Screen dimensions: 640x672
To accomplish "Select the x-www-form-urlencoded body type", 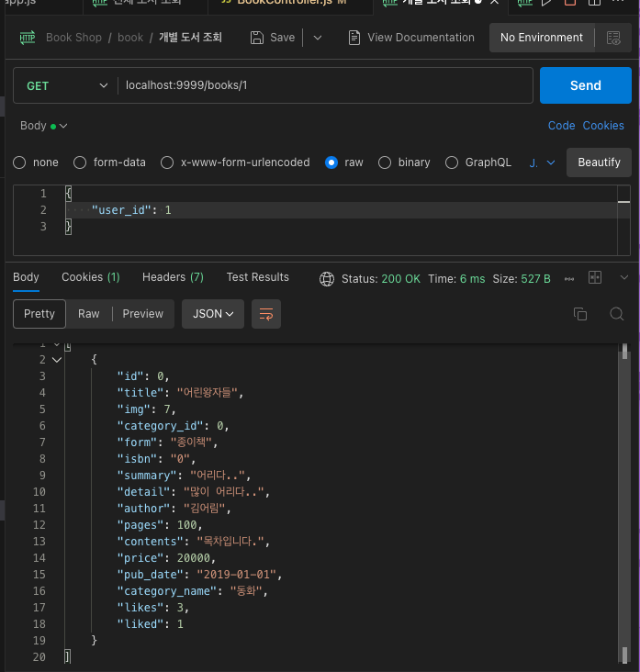I will (x=167, y=162).
